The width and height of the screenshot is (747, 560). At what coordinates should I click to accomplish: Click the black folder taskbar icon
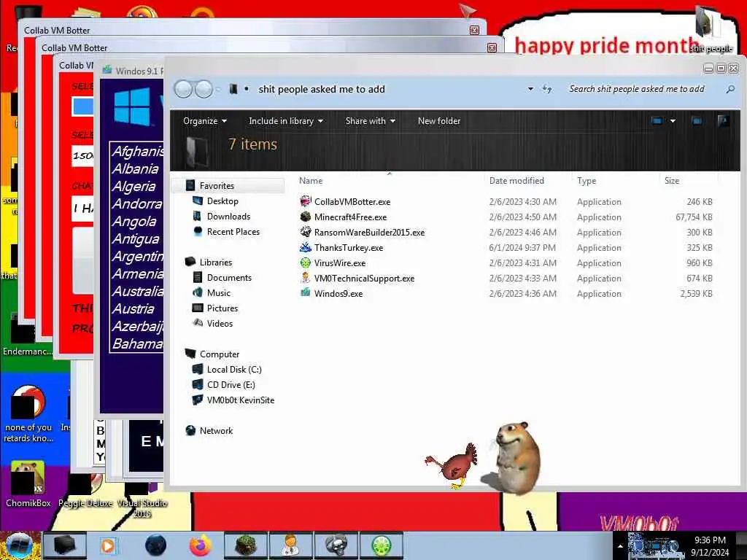click(65, 545)
